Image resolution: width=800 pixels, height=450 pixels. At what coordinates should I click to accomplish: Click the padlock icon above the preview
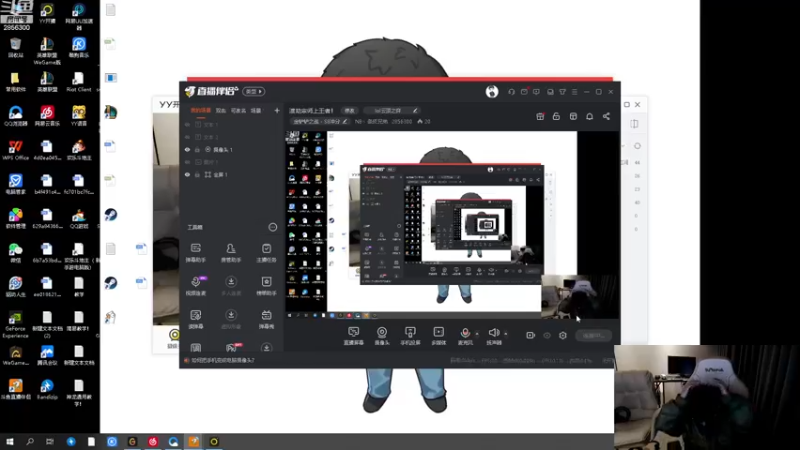point(556,116)
